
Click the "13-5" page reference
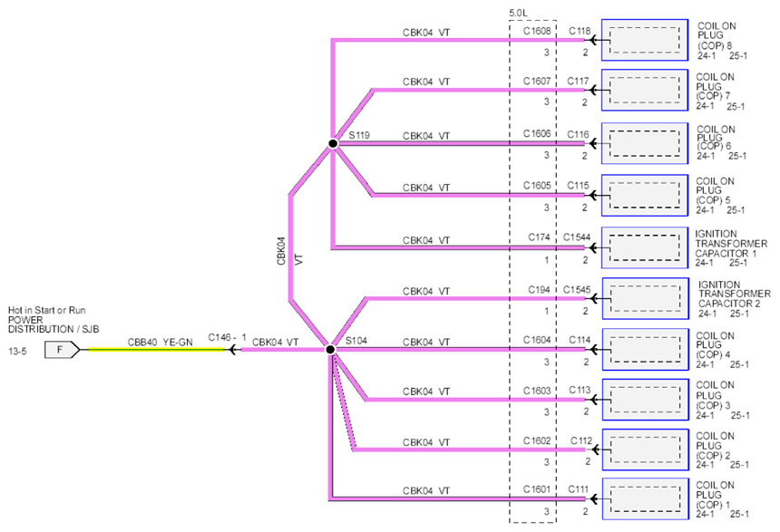(x=17, y=352)
